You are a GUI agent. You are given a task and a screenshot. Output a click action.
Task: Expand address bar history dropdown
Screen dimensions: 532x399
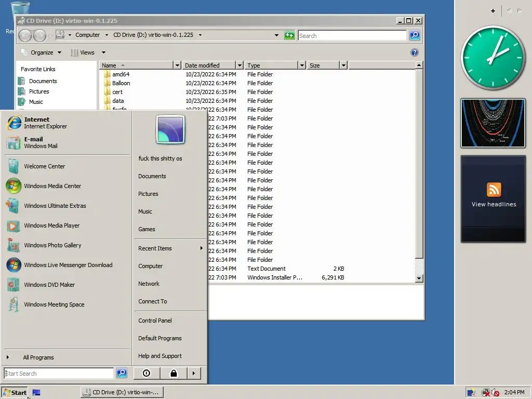pos(276,35)
